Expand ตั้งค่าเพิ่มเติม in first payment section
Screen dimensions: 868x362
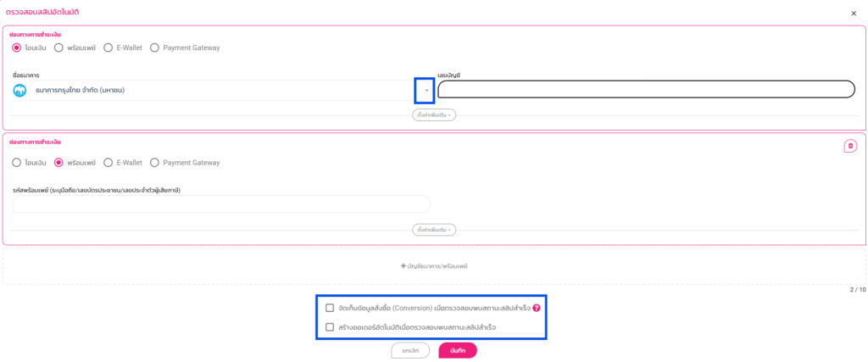click(x=434, y=114)
